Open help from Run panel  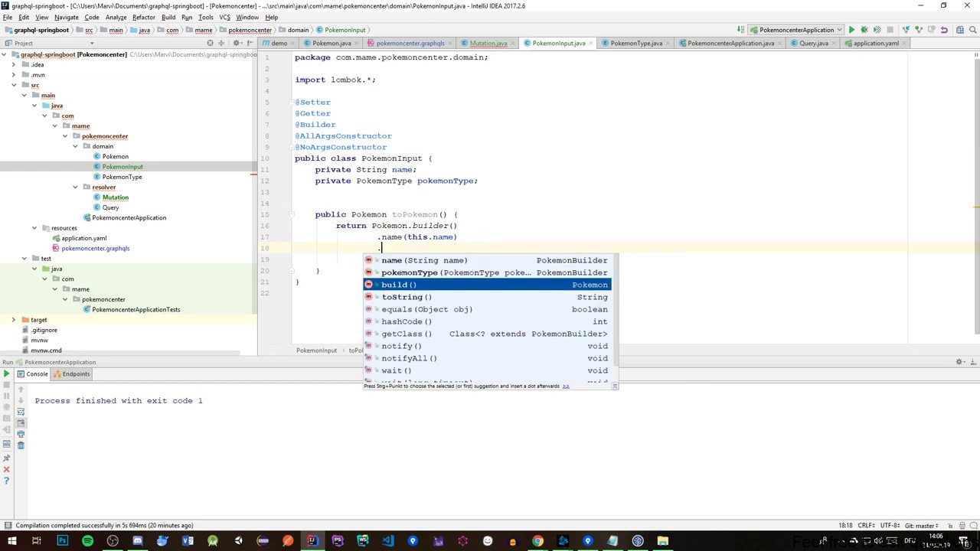click(6, 481)
